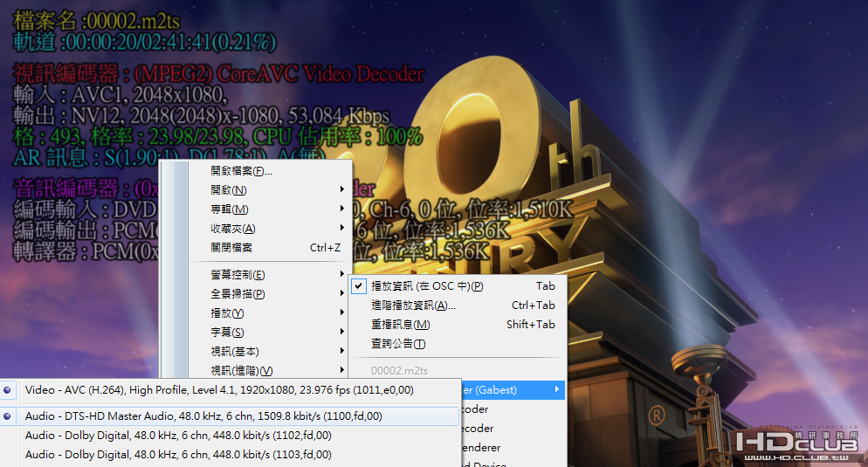
Task: Toggle the 播放資訊 (在 OSC 中) checkmark
Action: (359, 286)
